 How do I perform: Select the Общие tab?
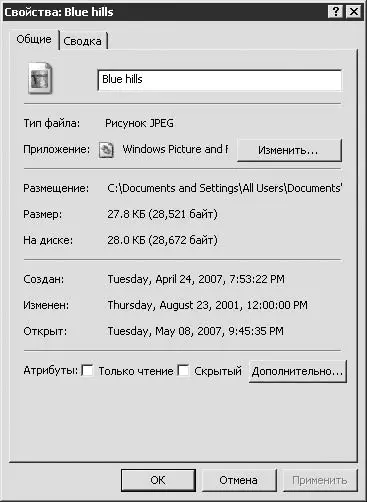pos(34,39)
